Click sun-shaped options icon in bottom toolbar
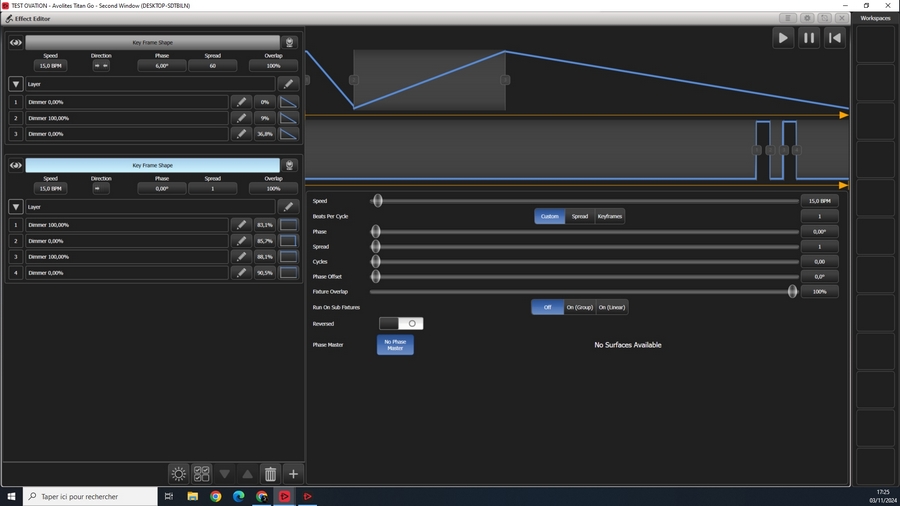 point(179,474)
